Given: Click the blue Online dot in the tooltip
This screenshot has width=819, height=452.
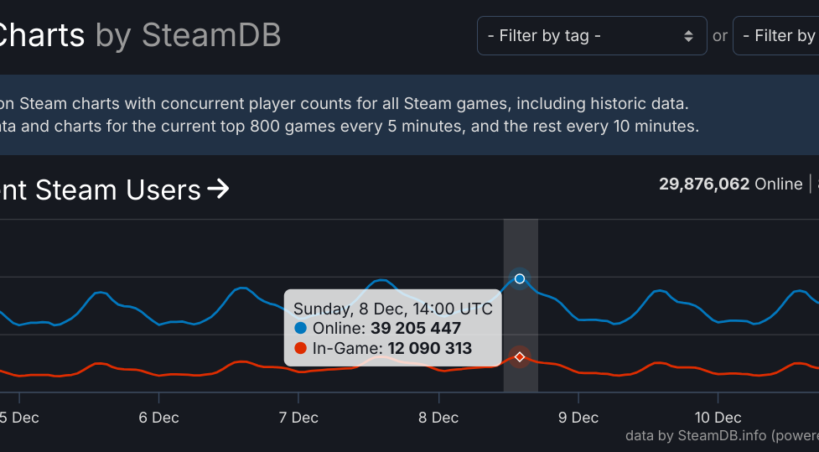Looking at the screenshot, I should 301,328.
